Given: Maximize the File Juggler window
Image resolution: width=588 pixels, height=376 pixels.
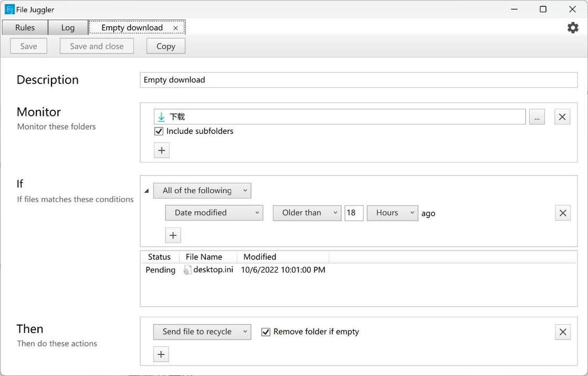Looking at the screenshot, I should pyautogui.click(x=543, y=9).
